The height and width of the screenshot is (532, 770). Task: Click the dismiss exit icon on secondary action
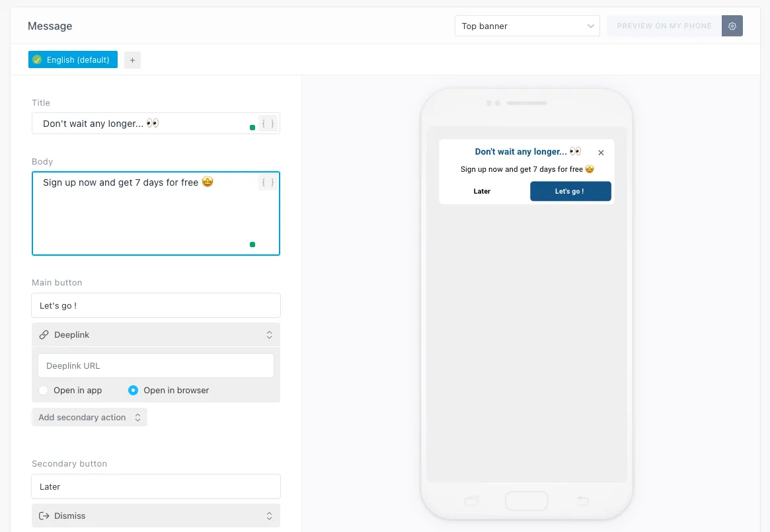tap(44, 515)
